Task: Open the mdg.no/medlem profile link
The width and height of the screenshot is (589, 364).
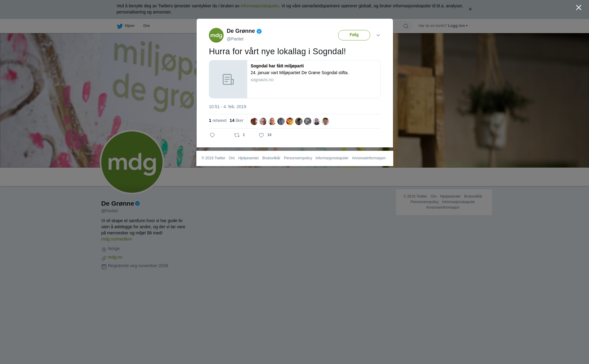Action: tap(117, 239)
